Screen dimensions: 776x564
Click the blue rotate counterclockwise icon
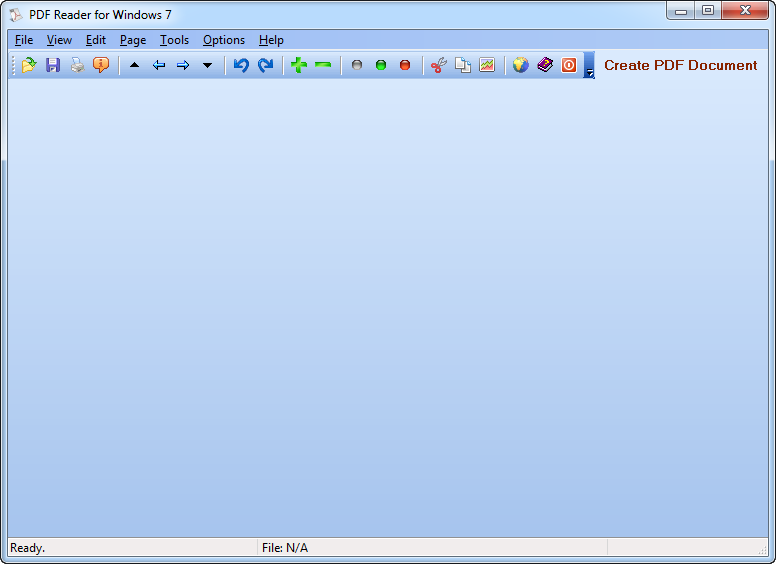tap(241, 65)
